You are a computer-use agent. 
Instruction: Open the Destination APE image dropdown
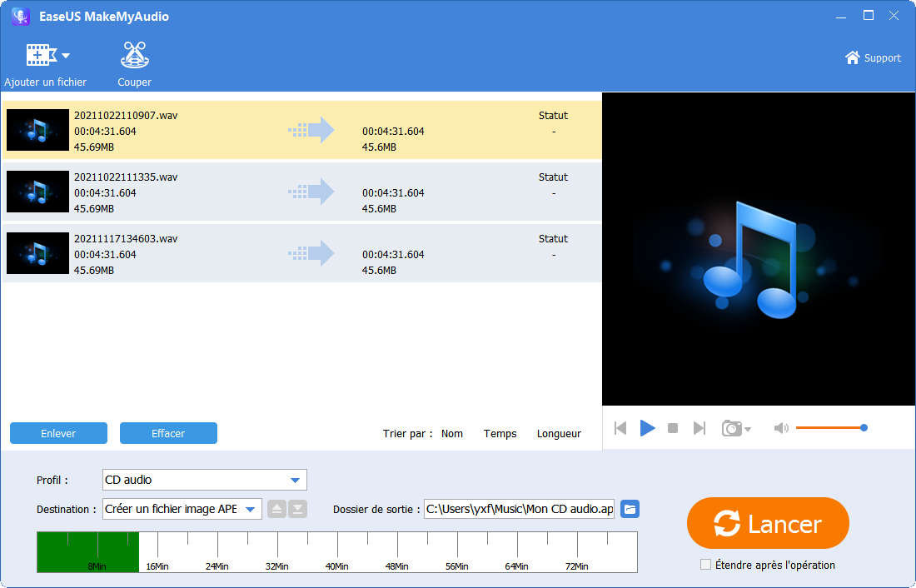(x=182, y=509)
